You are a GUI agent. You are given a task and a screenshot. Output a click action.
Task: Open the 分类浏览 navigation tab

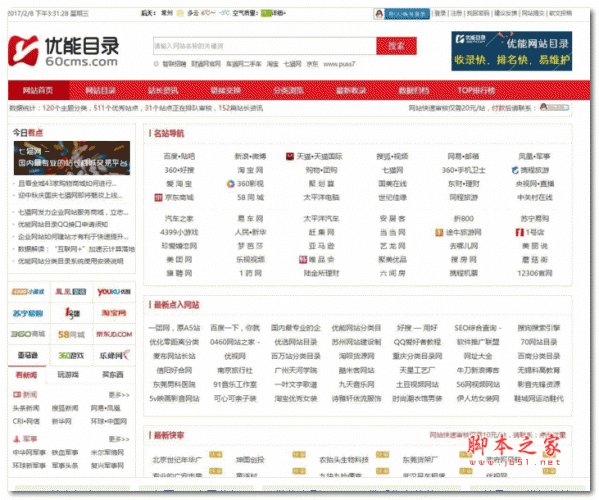coord(288,91)
